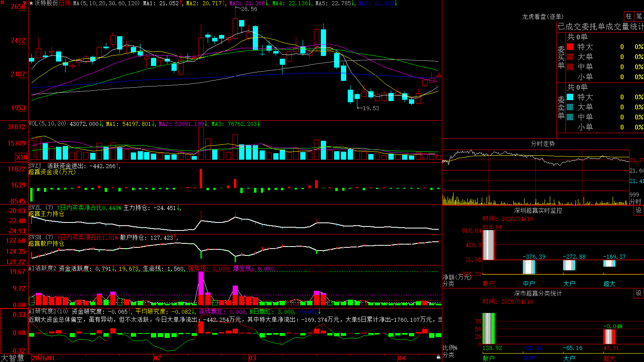Click the yellow 超赢散户持仓 label
Screen dimensions: 644x362
46,244
